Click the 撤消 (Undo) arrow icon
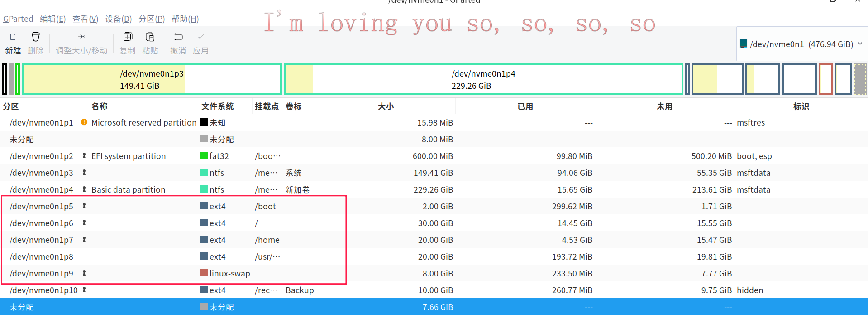The height and width of the screenshot is (329, 868). coord(178,37)
